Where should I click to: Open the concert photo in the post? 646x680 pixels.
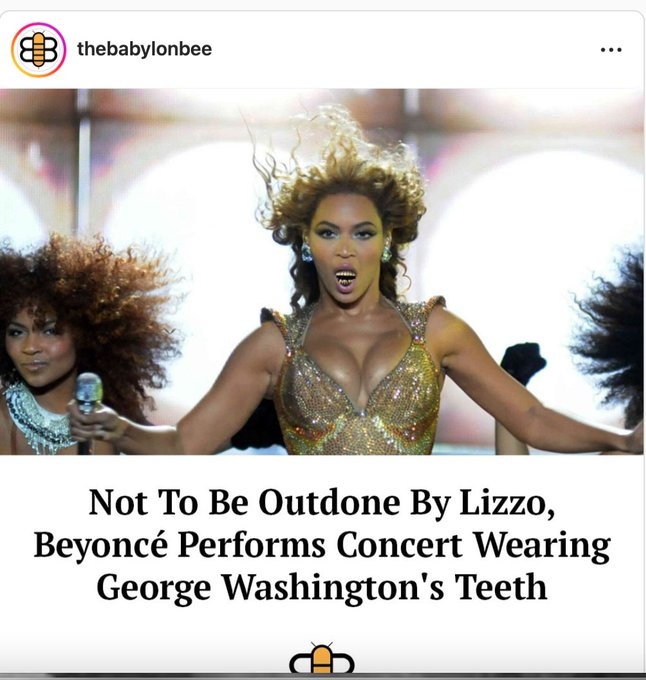click(322, 271)
